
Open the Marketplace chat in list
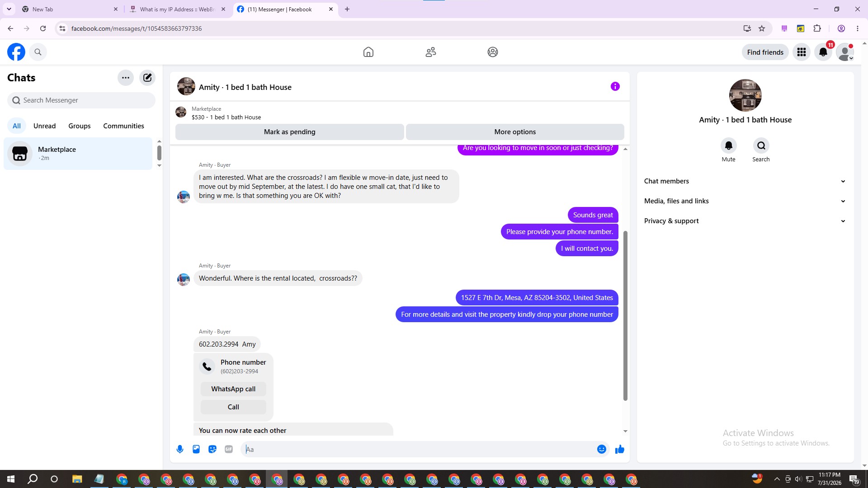tap(78, 154)
